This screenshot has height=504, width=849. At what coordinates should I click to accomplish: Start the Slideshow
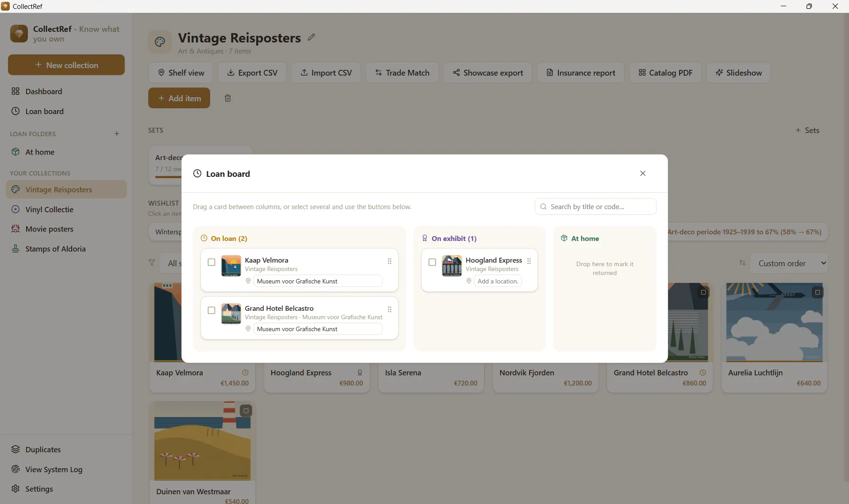(x=738, y=73)
